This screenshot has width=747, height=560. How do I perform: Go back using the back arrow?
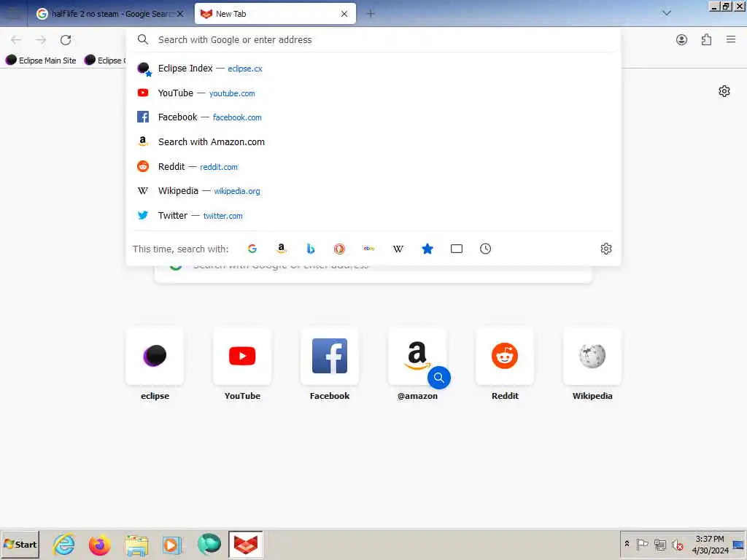16,40
